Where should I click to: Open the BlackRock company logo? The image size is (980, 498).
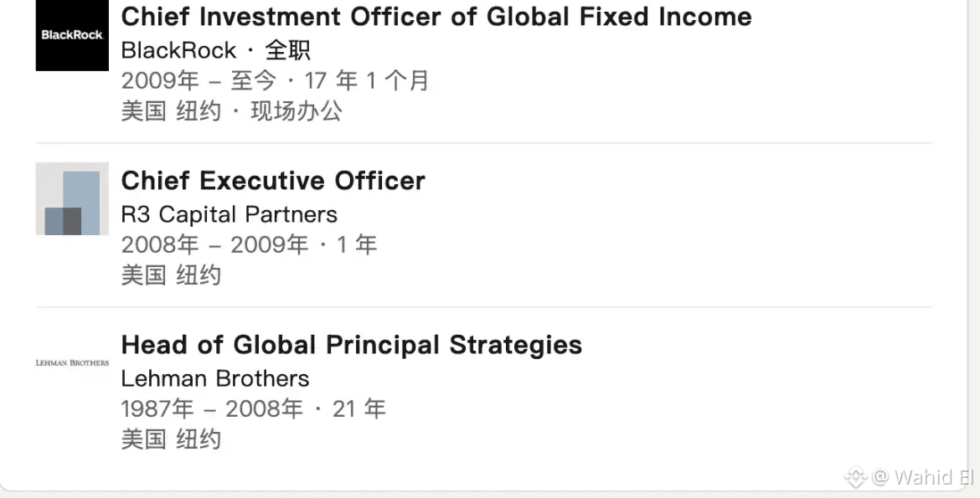pyautogui.click(x=72, y=35)
